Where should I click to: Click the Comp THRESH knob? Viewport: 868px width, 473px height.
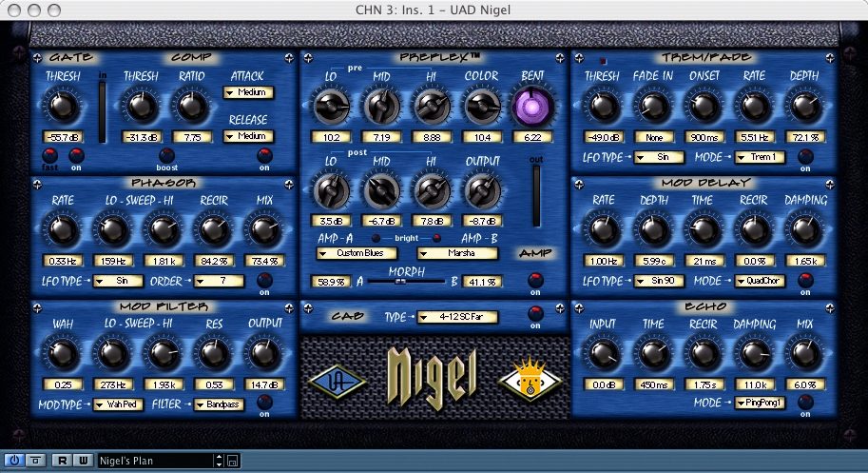coord(141,107)
